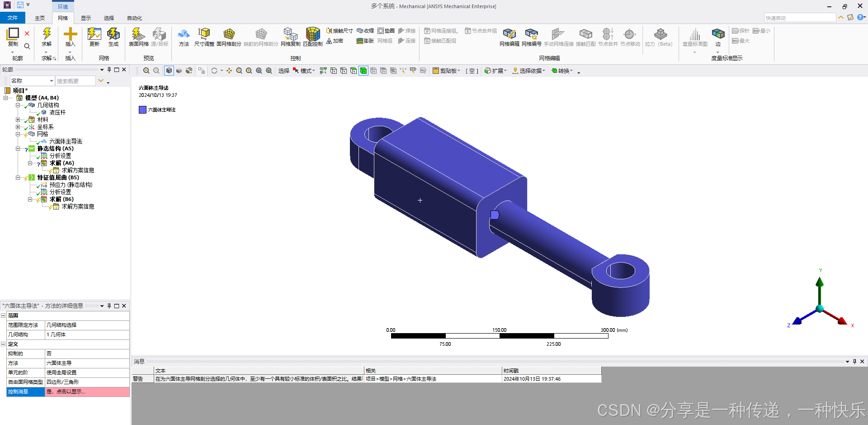
Task: Switch to the 自动化 ribbon tab
Action: (x=134, y=18)
